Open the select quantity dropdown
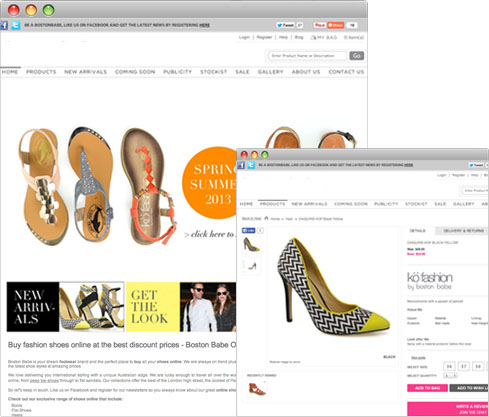 click(x=450, y=376)
